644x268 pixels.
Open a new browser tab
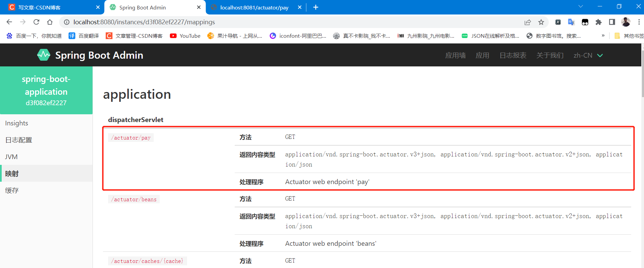(316, 7)
